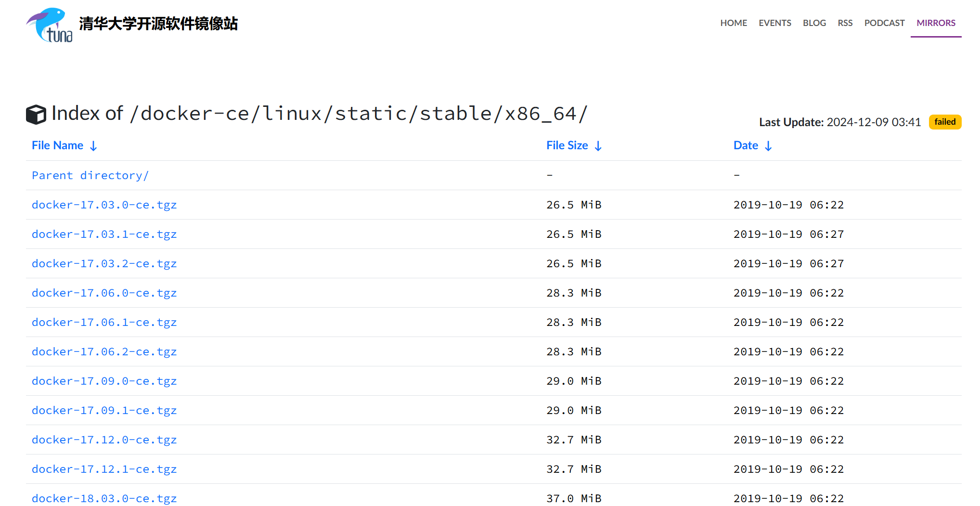Select the MIRRORS tab

[x=936, y=23]
